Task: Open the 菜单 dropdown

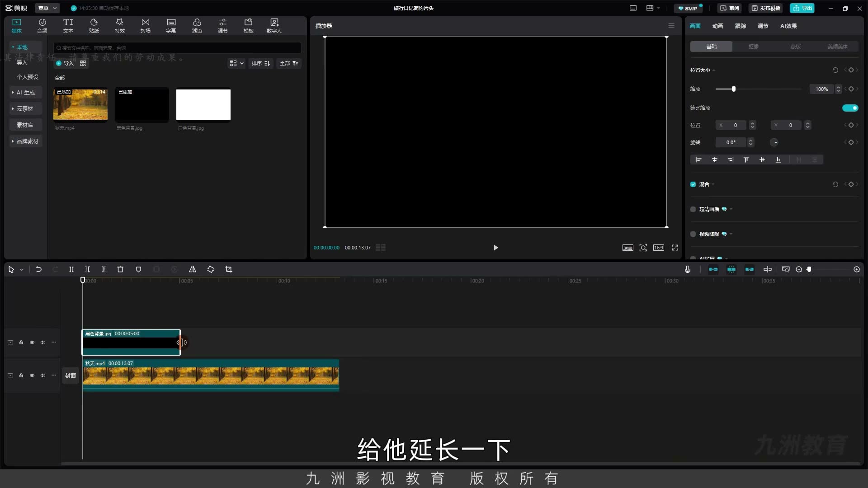Action: coord(47,8)
